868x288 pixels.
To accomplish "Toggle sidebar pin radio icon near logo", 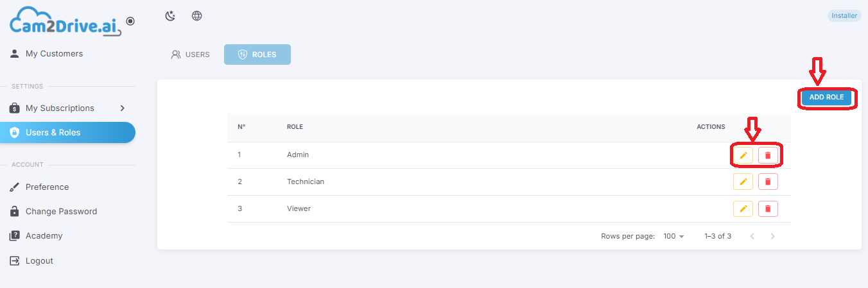I will coord(130,21).
